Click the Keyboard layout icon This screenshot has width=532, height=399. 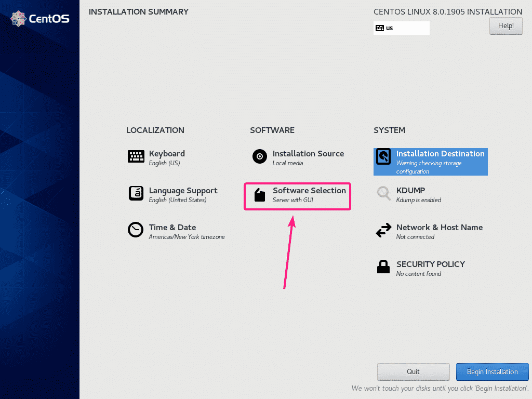[x=136, y=156]
